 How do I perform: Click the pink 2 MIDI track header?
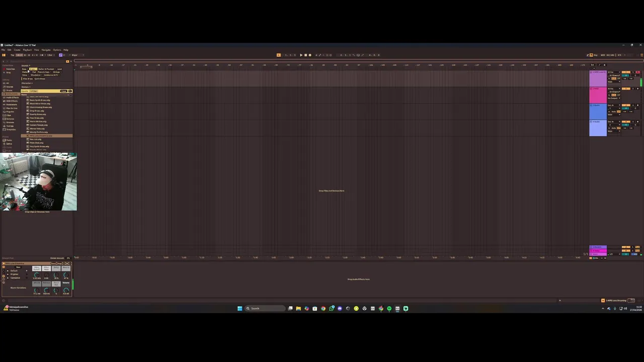tap(598, 95)
